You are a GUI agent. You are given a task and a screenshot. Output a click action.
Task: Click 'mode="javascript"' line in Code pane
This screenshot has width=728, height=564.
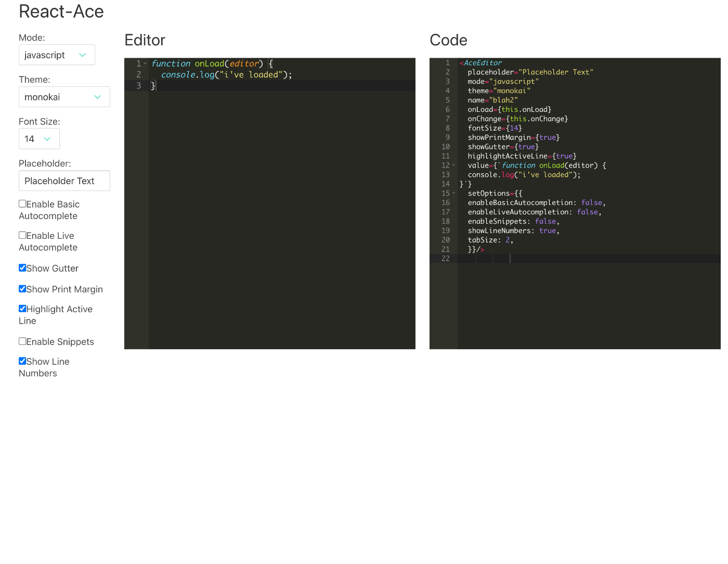[x=503, y=82]
